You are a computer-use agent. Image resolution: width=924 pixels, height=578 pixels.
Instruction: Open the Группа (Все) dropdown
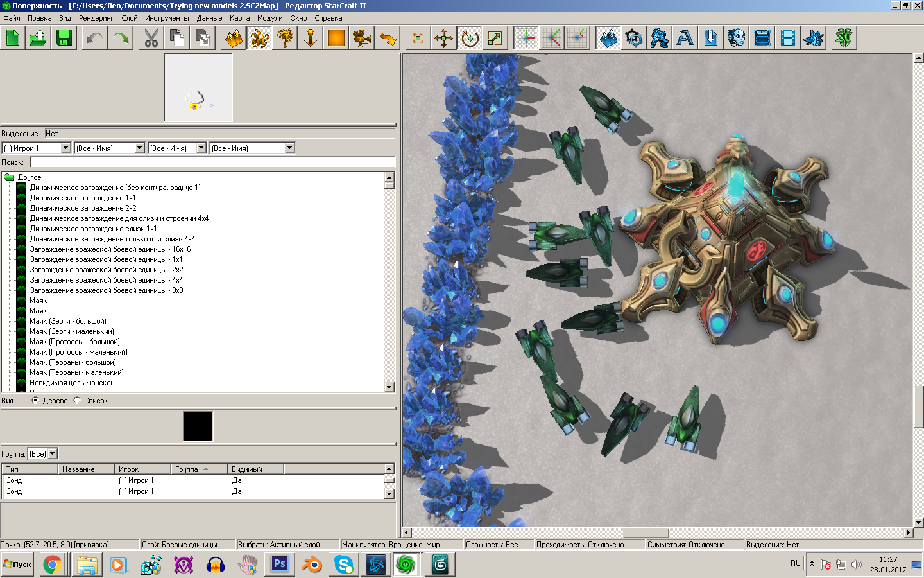click(x=43, y=453)
